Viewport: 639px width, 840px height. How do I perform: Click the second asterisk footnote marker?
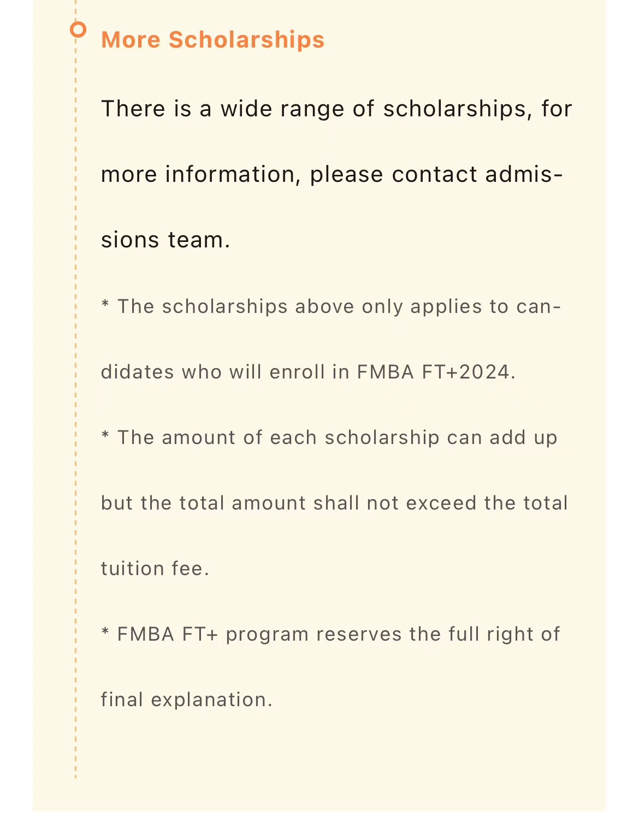[x=105, y=436]
